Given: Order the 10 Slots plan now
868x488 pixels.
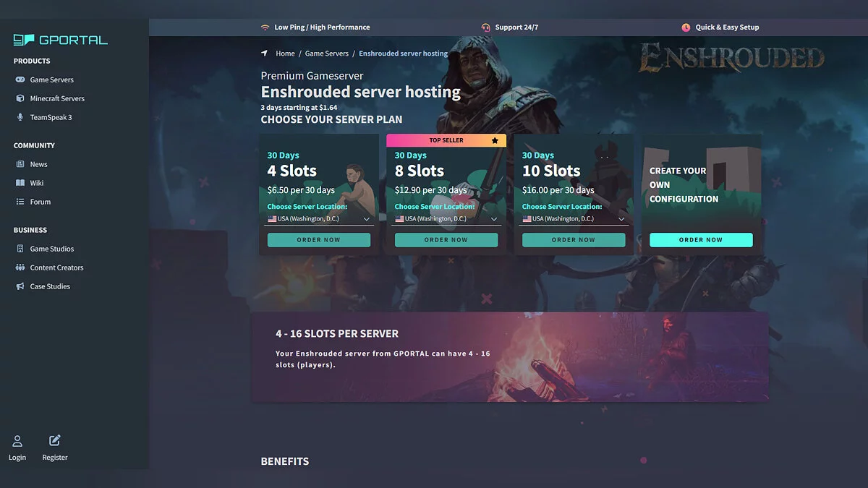Looking at the screenshot, I should click(574, 240).
